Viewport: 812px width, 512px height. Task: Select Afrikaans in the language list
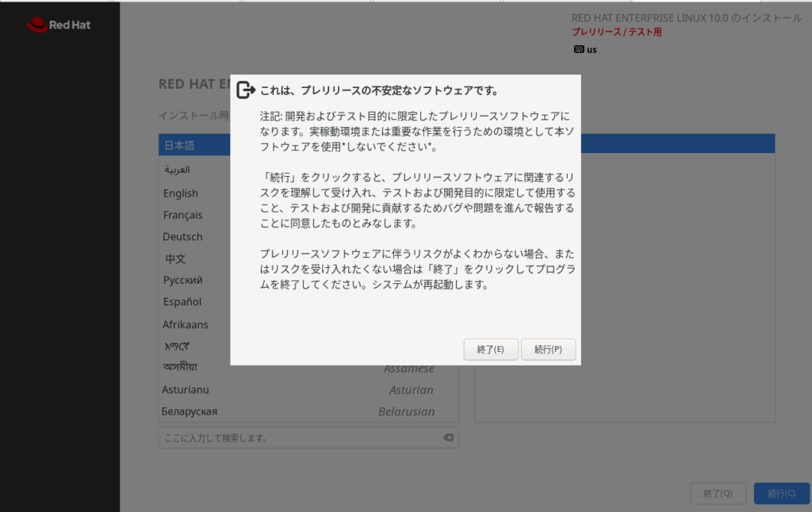pos(186,324)
